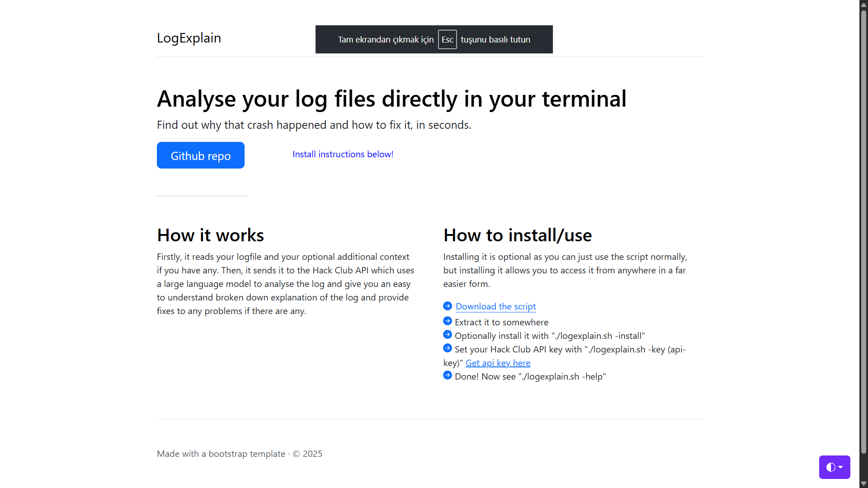
Task: Click the scrollbar up arrow
Action: (x=863, y=5)
